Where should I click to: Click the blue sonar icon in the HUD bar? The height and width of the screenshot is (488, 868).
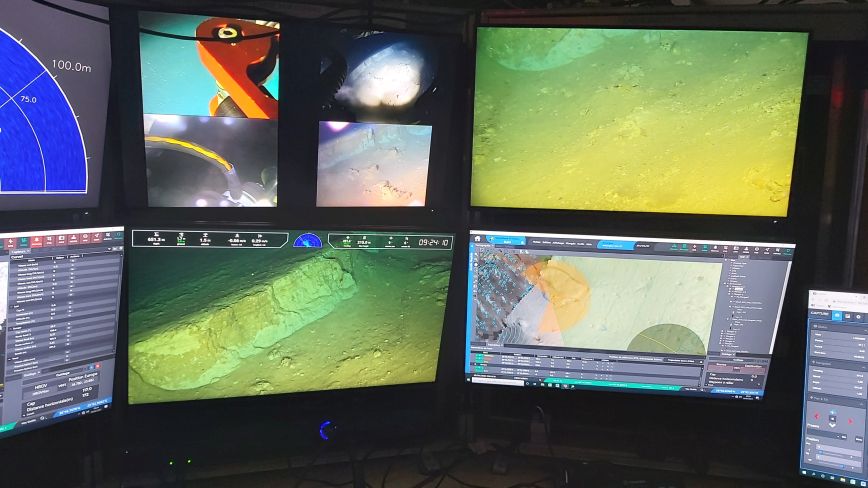click(307, 241)
